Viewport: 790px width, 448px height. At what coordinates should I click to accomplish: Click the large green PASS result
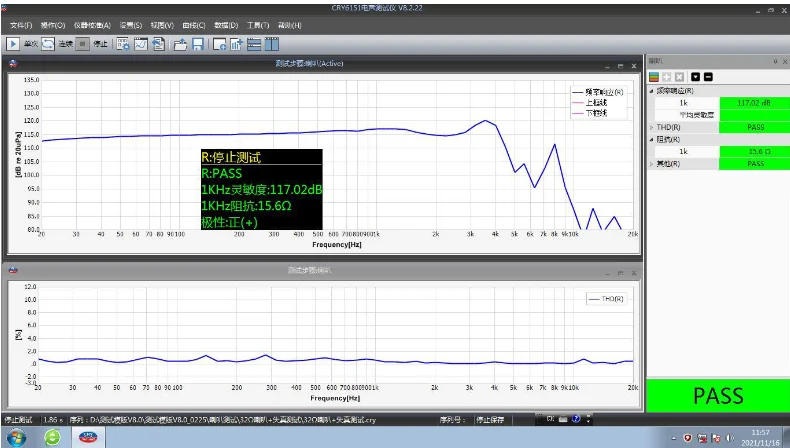717,395
